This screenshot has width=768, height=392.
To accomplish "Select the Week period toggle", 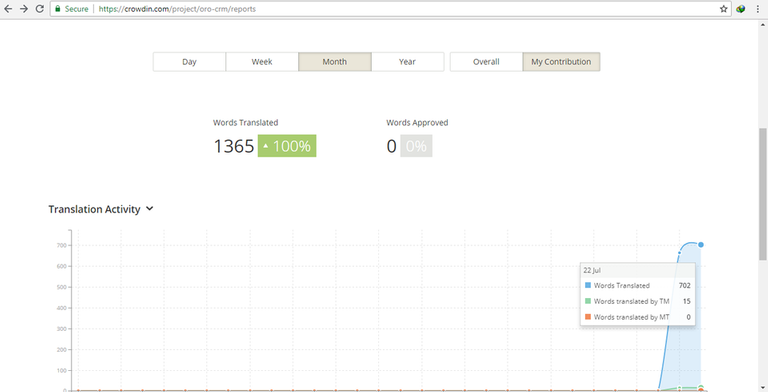I will [x=262, y=62].
